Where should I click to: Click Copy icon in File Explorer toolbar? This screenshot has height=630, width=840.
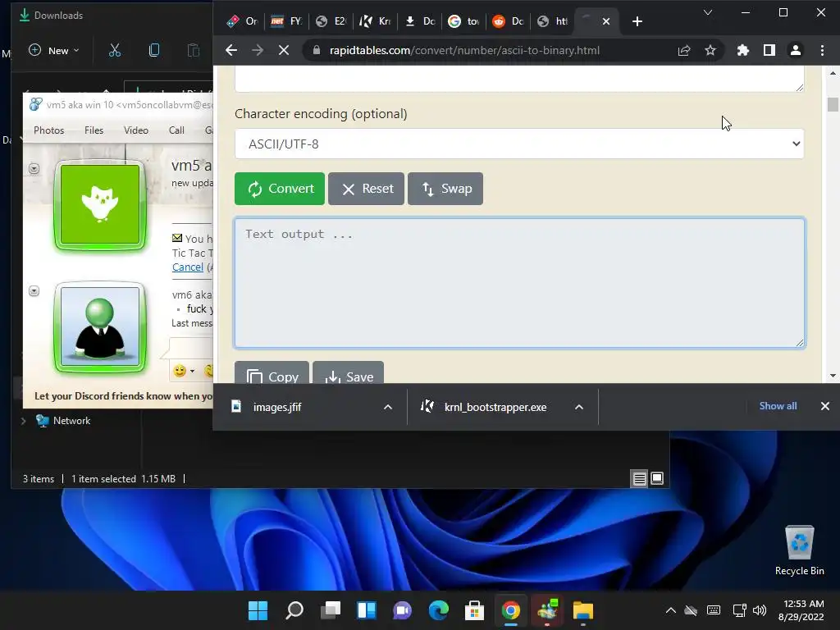point(154,50)
